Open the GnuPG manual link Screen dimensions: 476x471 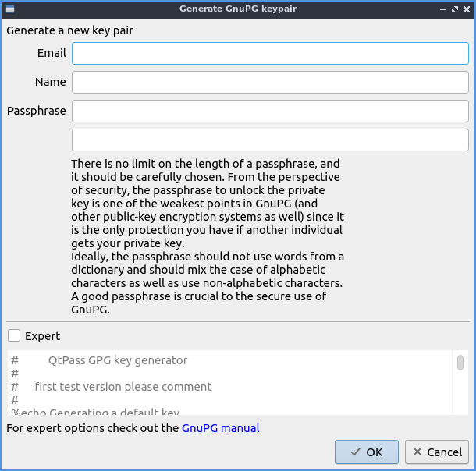pos(220,428)
